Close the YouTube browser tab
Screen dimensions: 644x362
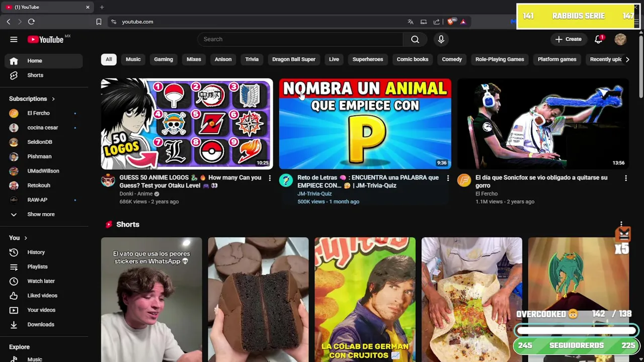pyautogui.click(x=88, y=7)
